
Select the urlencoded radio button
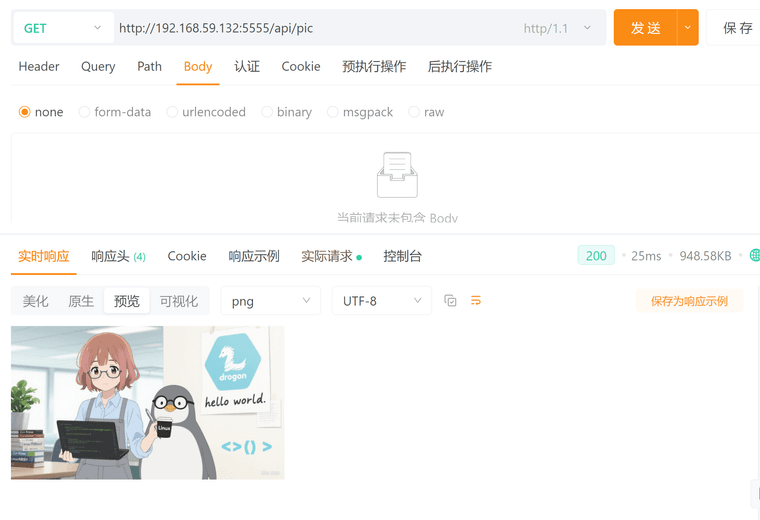click(172, 112)
